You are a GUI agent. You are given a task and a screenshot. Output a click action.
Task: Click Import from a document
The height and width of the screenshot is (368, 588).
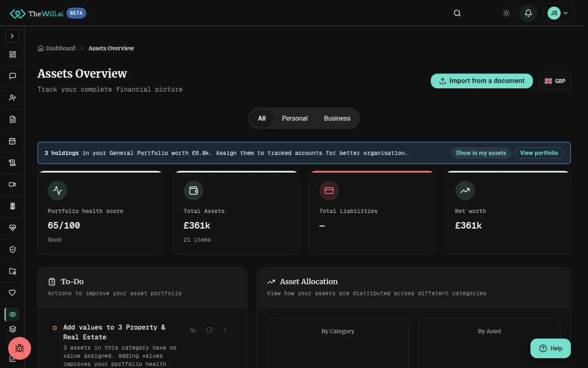(x=482, y=81)
